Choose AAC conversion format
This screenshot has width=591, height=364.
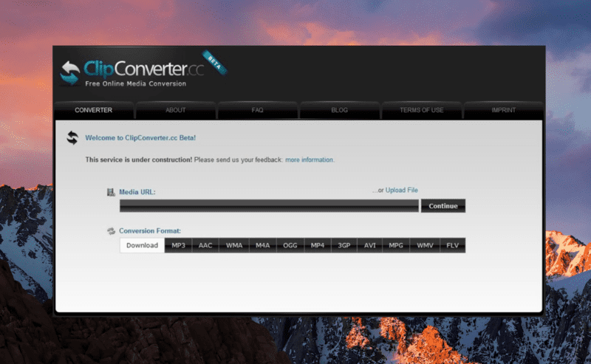click(x=205, y=245)
